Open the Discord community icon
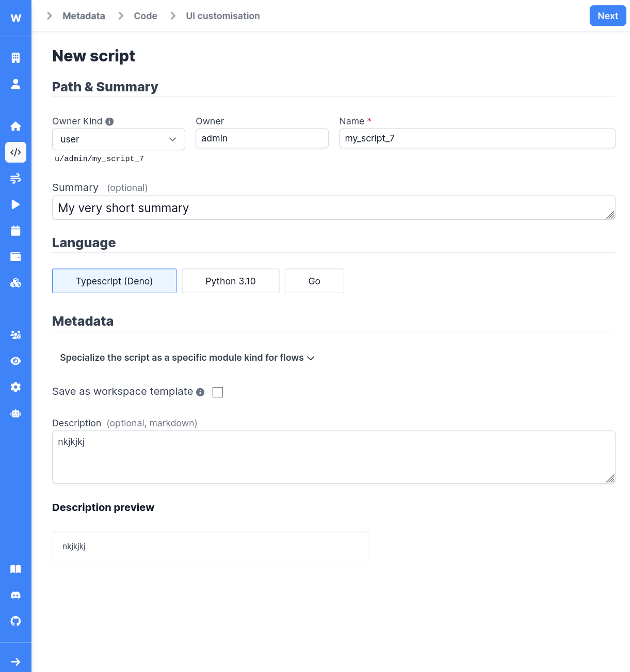The image size is (630, 672). tap(15, 595)
